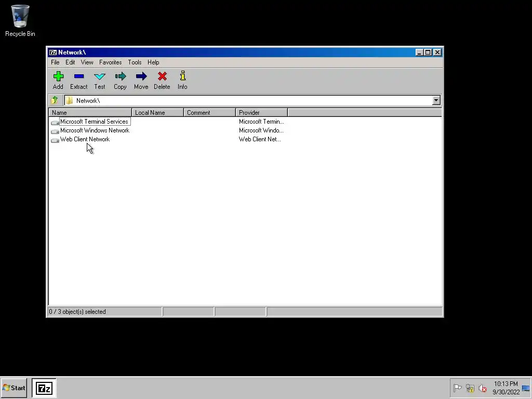Click provider cell 'Web Client Net...'
Screen dimensions: 532x399
(260, 139)
